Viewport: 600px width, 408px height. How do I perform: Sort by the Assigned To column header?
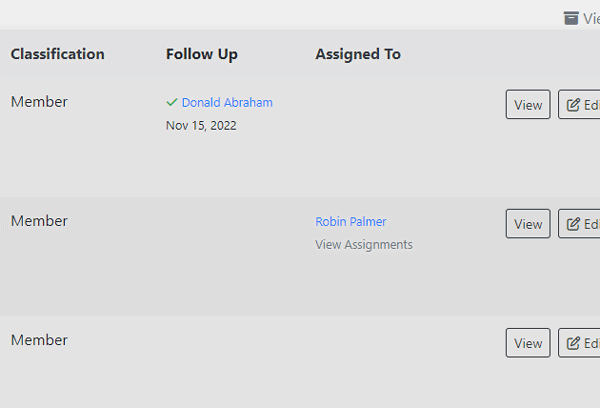(x=358, y=54)
